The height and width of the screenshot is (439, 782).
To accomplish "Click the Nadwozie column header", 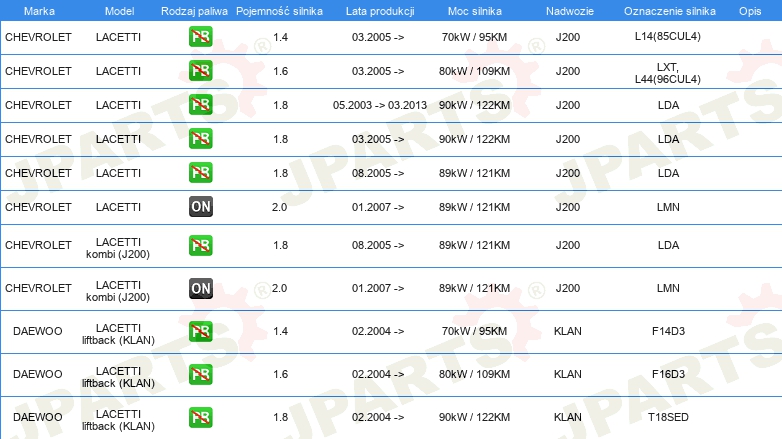I will 570,11.
